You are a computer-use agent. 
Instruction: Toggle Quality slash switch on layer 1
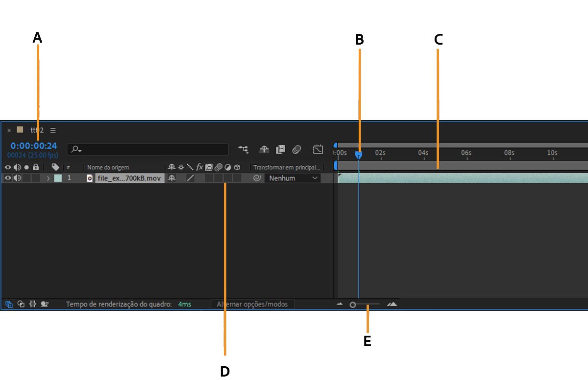(x=190, y=178)
